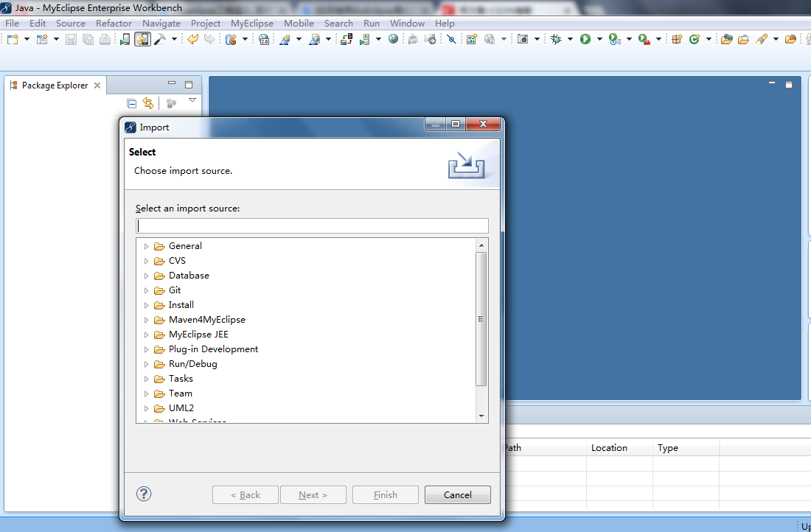
Task: Minimize the Package Explorer view
Action: tap(172, 83)
